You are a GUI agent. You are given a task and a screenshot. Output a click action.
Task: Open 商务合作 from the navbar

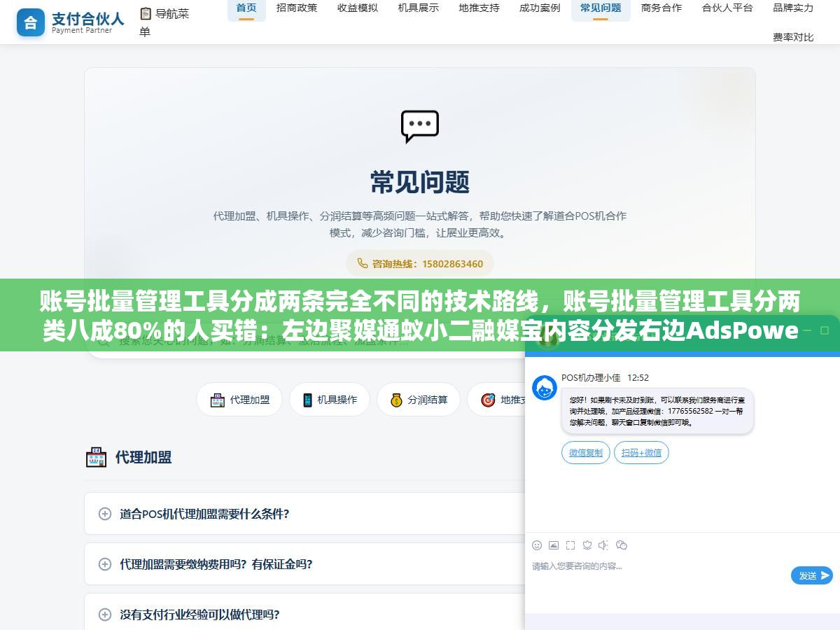661,8
